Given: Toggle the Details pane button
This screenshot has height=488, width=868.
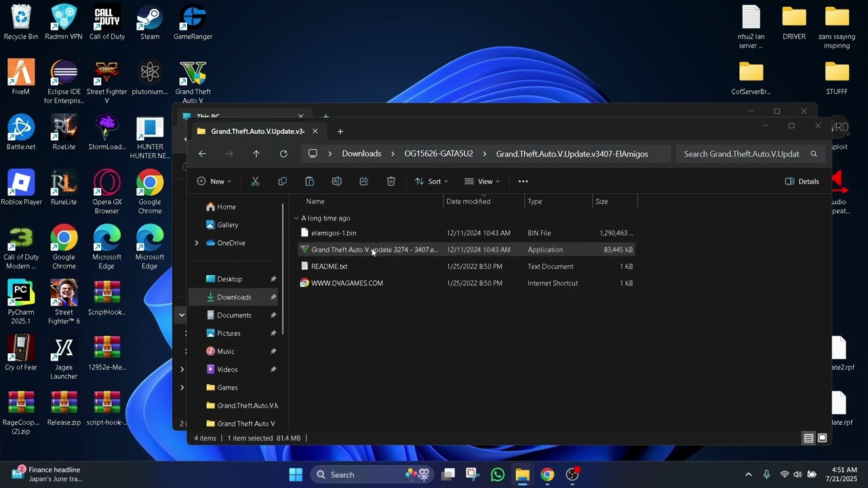Looking at the screenshot, I should click(x=802, y=182).
